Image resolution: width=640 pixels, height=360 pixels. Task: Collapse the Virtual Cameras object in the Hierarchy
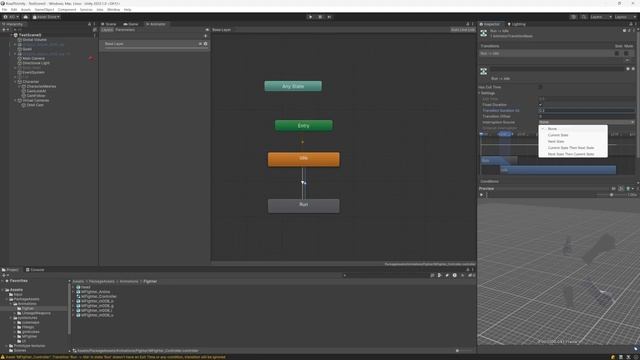15,100
